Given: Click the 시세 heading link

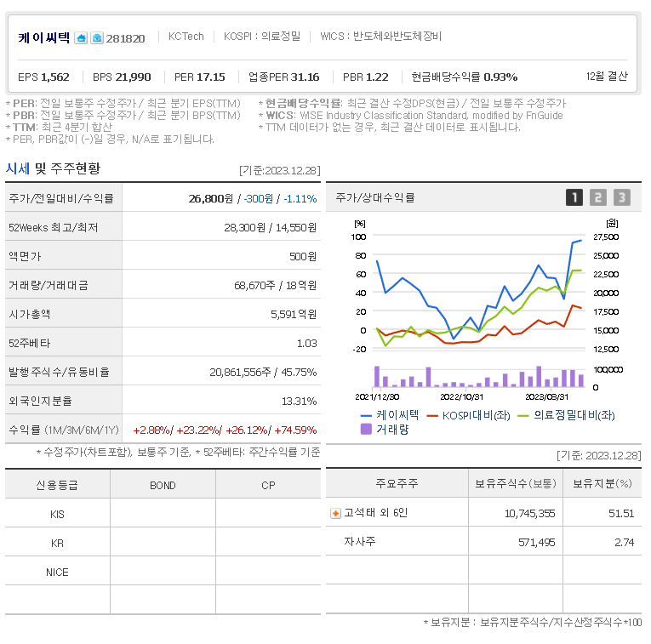Looking at the screenshot, I should [x=17, y=168].
